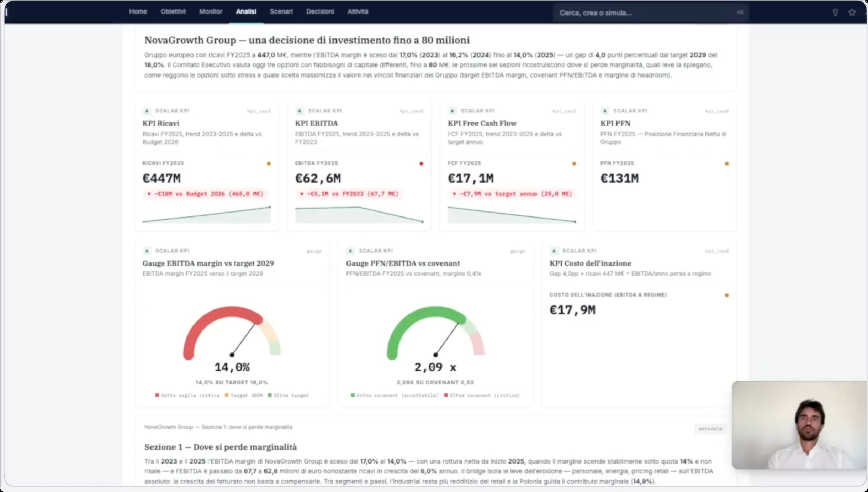The height and width of the screenshot is (492, 868).
Task: Click the 'Oltre target' legend swatch
Action: (270, 395)
